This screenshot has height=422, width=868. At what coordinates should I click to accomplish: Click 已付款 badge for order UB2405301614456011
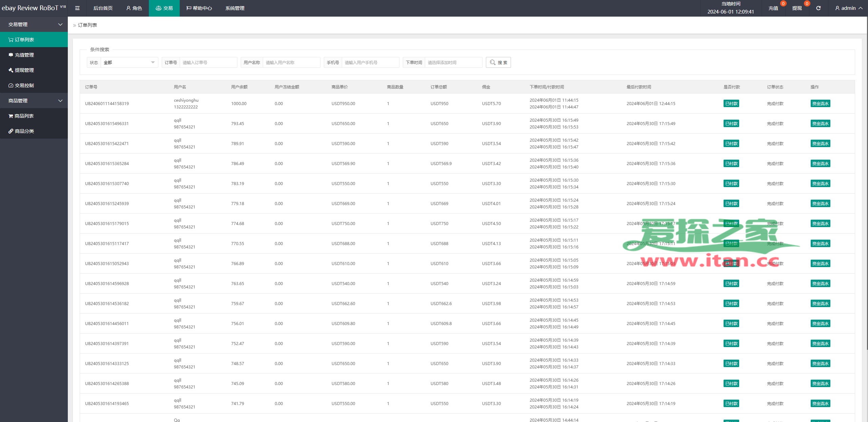point(731,324)
